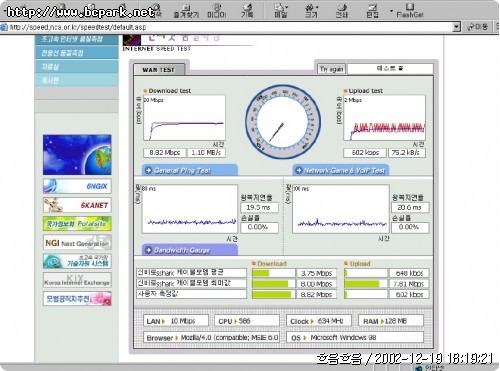The height and width of the screenshot is (371, 500).
Task: Click the Upload test graph
Action: pos(384,118)
